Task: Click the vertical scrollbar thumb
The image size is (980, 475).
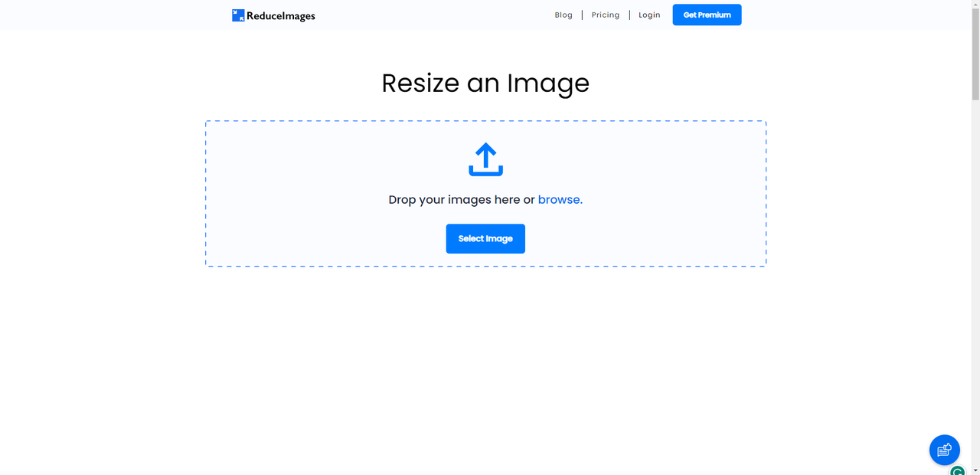Action: 975,54
